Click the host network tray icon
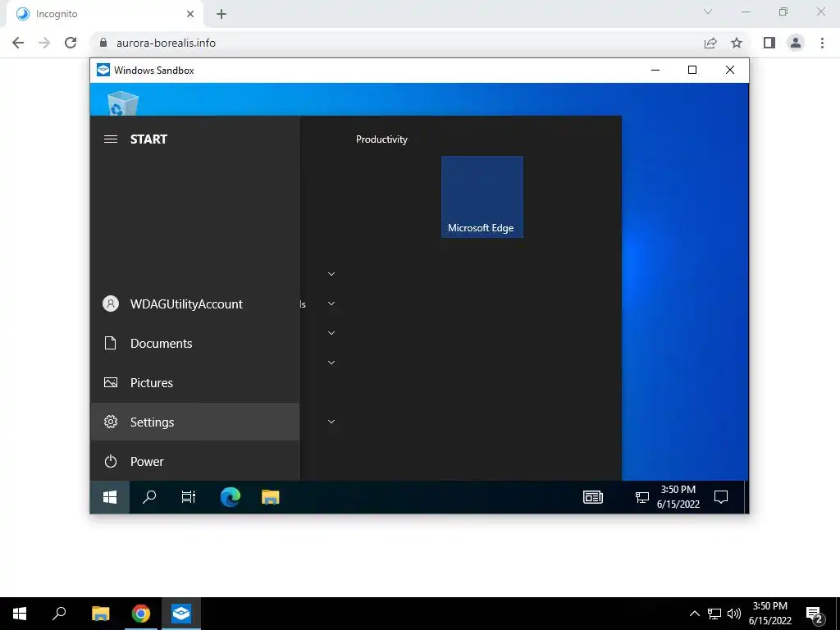Image resolution: width=840 pixels, height=630 pixels. click(714, 614)
